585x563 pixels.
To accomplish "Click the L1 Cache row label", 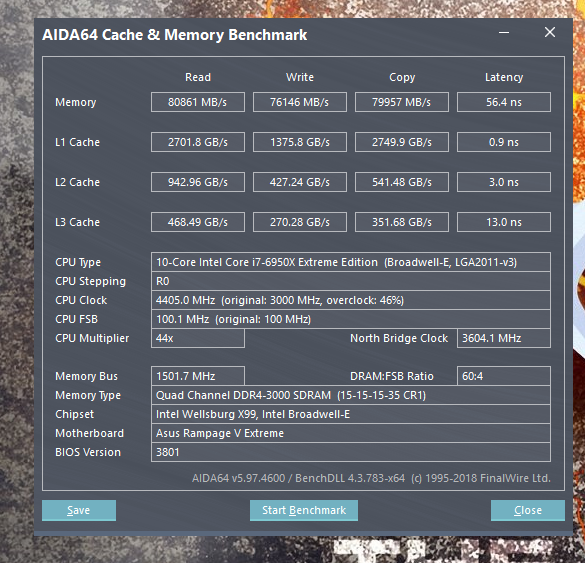I will 77,142.
